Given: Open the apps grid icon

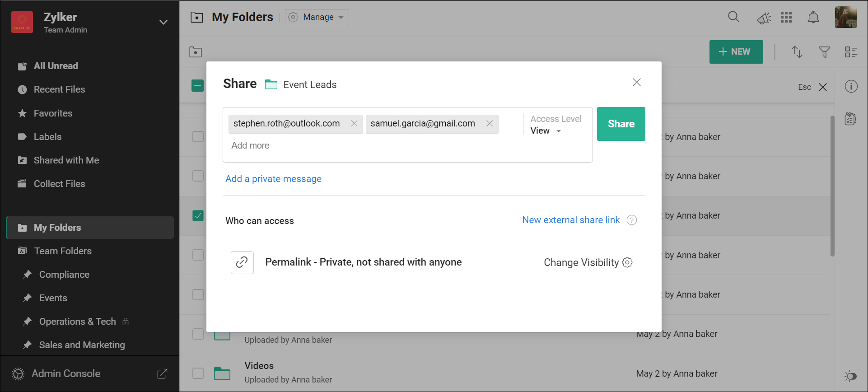Looking at the screenshot, I should [x=786, y=17].
